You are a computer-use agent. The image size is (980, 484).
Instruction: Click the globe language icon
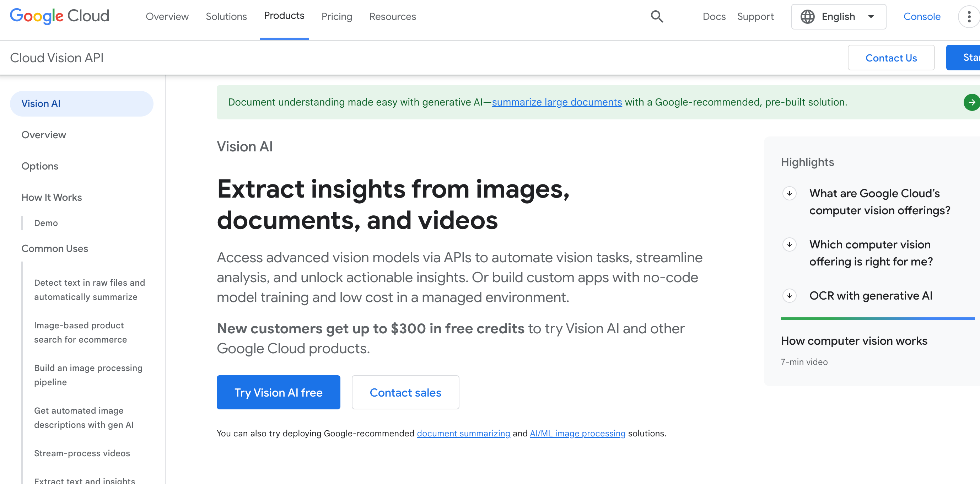[x=807, y=16]
